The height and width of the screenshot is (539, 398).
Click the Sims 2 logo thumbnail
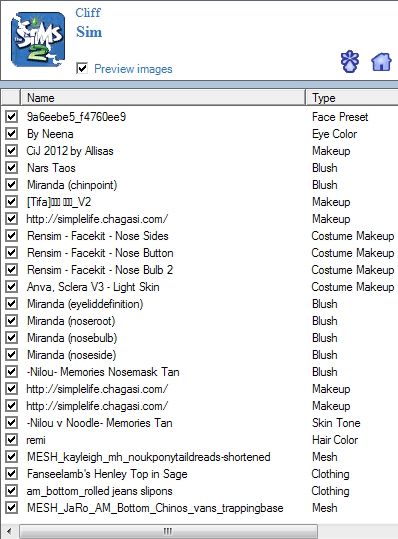pos(38,40)
